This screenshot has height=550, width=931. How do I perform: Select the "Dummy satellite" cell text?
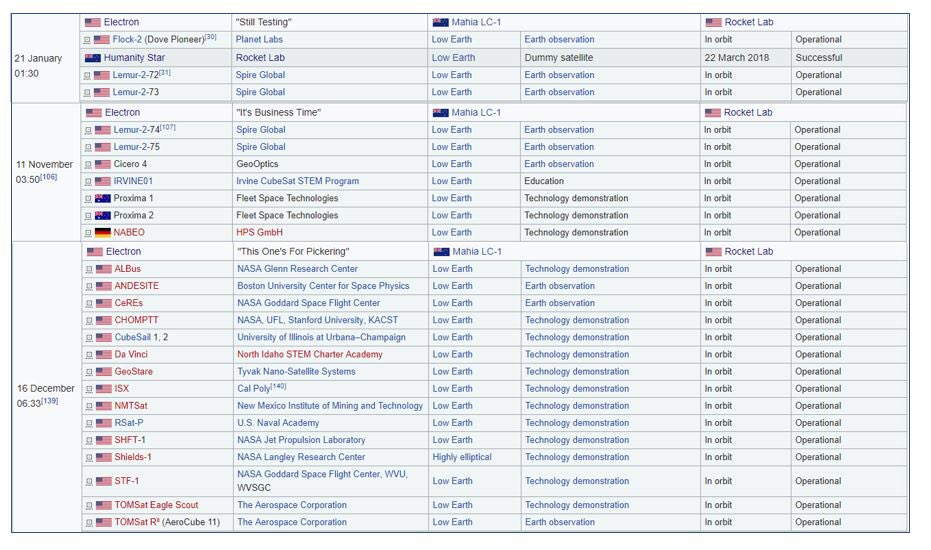pyautogui.click(x=559, y=58)
